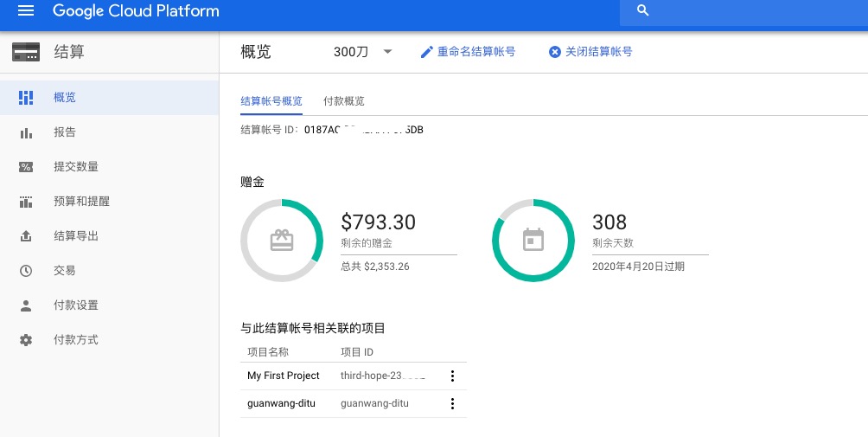Click the 308 remaining days value
The width and height of the screenshot is (868, 437).
(x=610, y=222)
